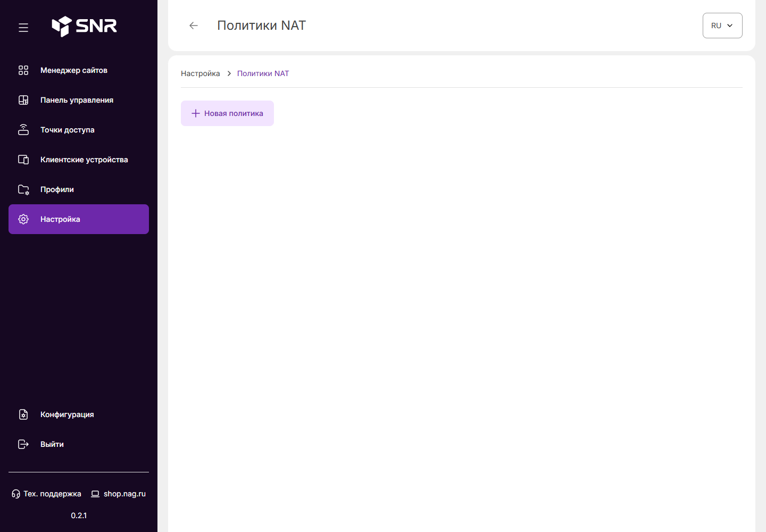Image resolution: width=766 pixels, height=532 pixels.
Task: Collapse the sidebar with the hamburger icon
Action: (x=23, y=28)
